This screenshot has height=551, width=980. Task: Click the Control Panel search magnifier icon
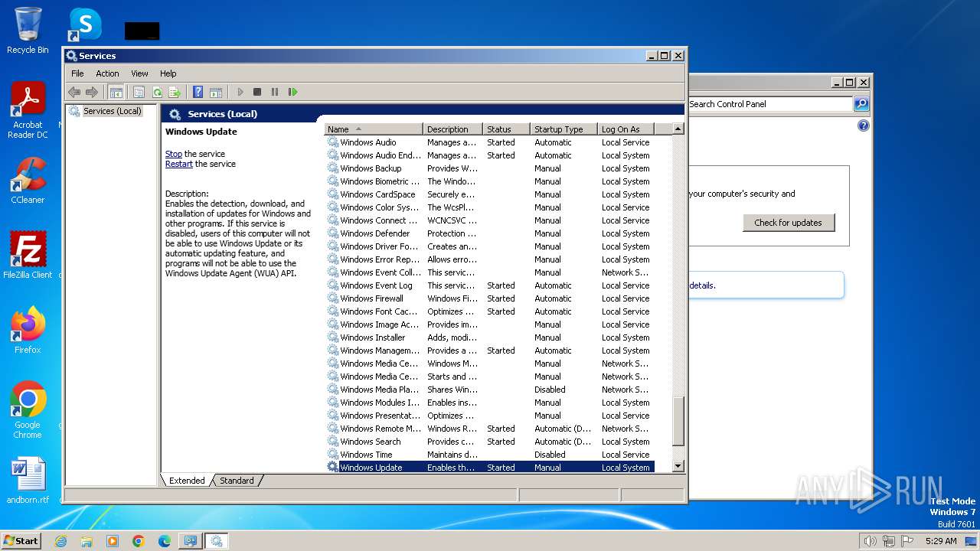click(861, 104)
